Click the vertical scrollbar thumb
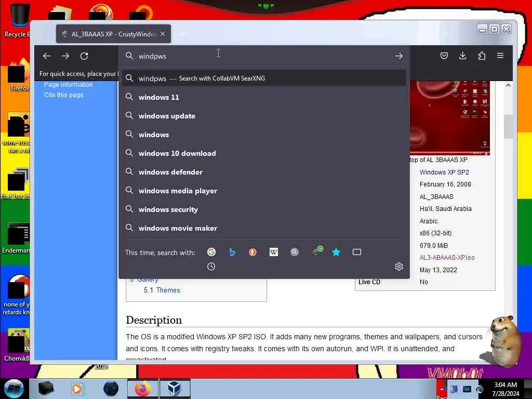This screenshot has width=532, height=399. [508, 127]
